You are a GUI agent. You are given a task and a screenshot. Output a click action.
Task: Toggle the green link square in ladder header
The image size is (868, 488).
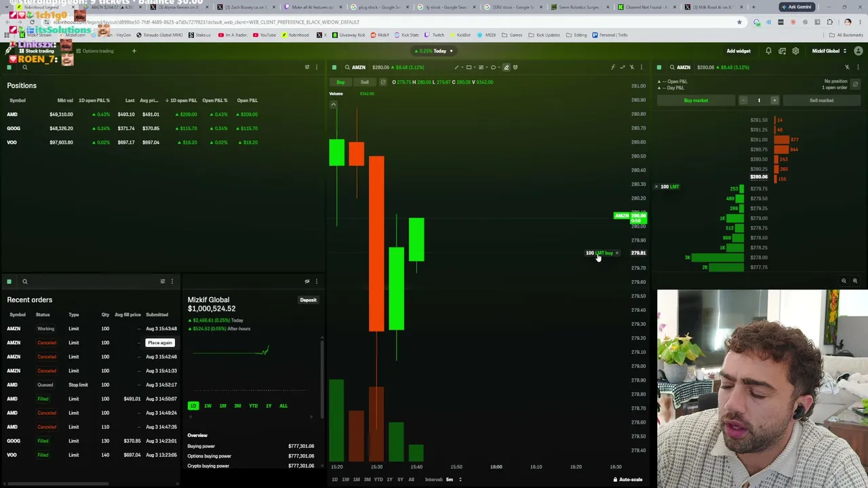658,67
